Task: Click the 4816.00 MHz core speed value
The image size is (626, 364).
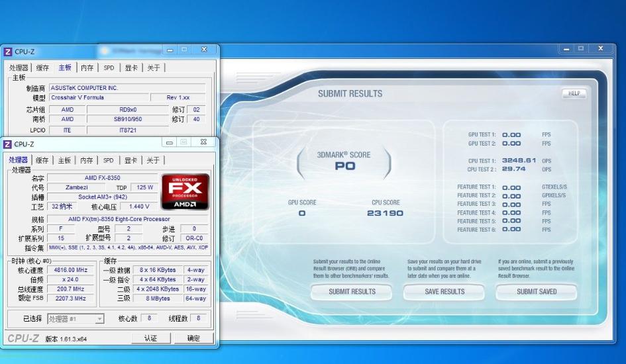Action: (71, 270)
